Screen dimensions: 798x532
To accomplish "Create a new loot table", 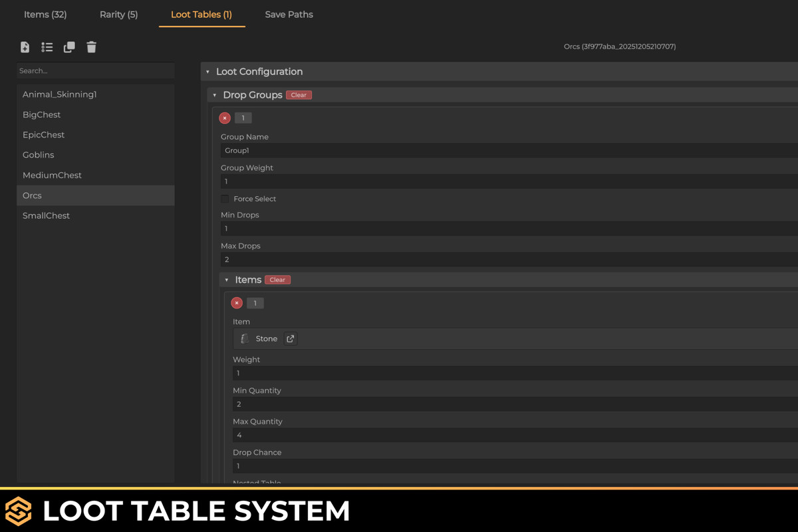I will click(x=25, y=47).
